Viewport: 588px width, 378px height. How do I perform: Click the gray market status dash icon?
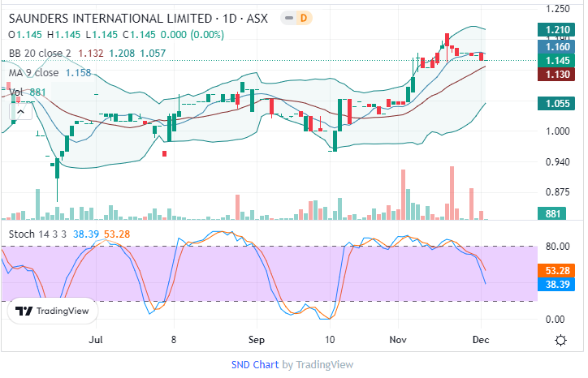pos(288,18)
